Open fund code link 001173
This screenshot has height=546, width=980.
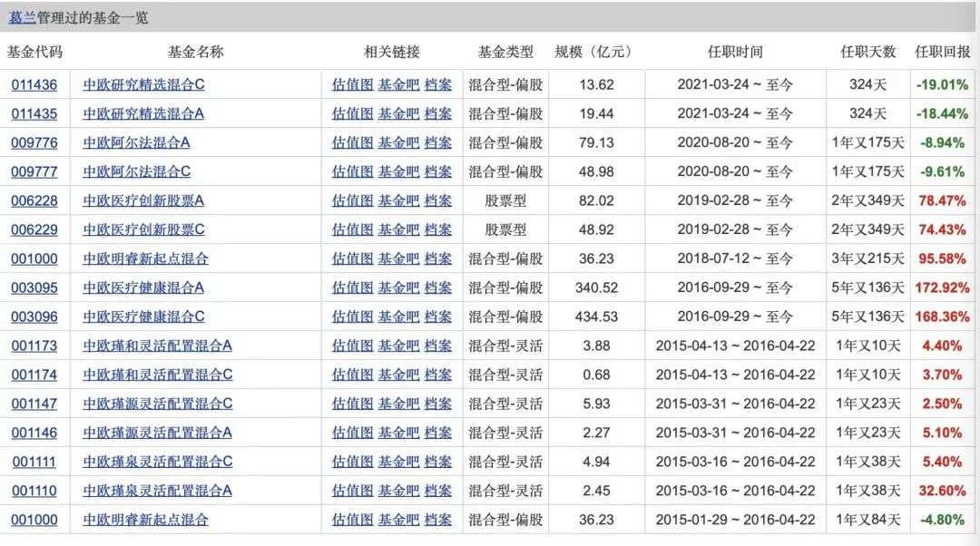click(34, 346)
